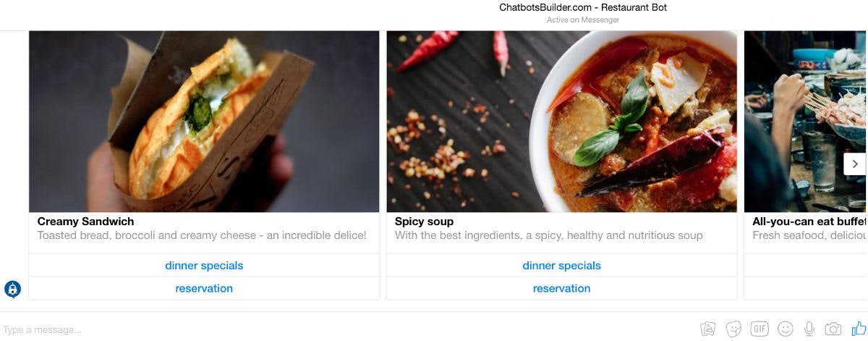
Task: Open the Creamy Sandwich photo
Action: [204, 122]
